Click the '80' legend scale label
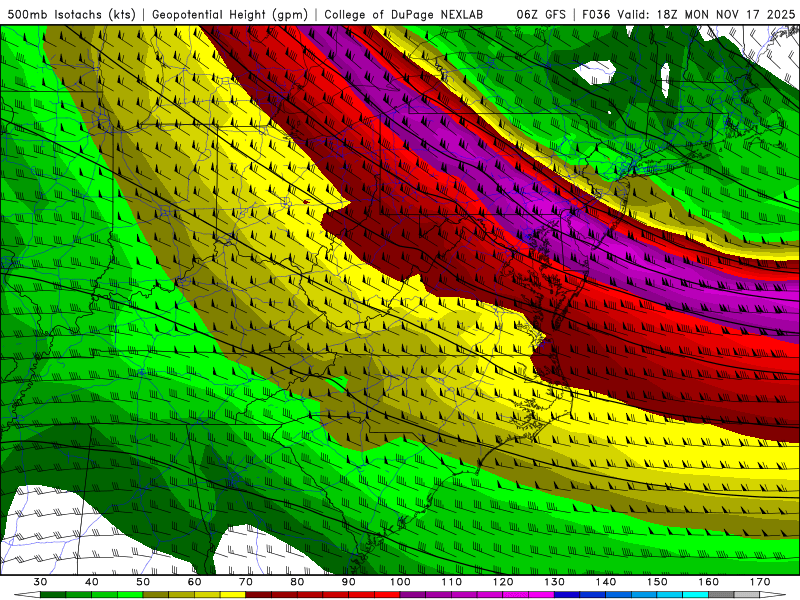800x600 pixels. click(x=297, y=582)
